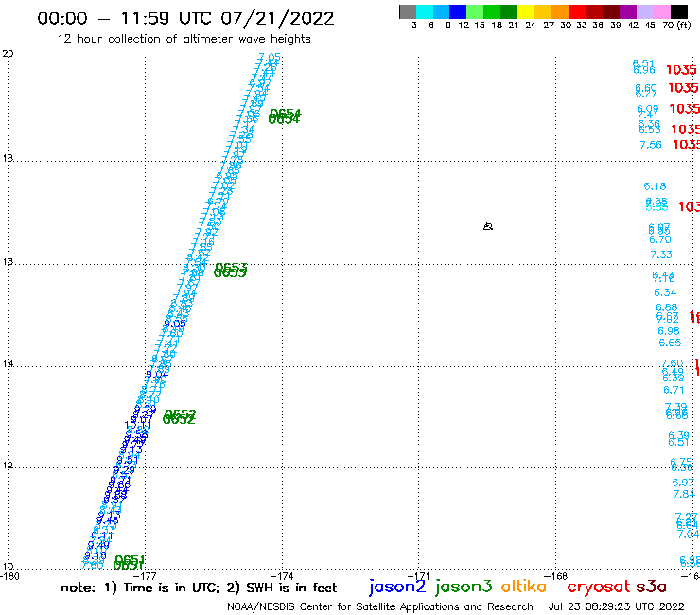
Task: Click the storm symbol on the map
Action: [x=488, y=226]
